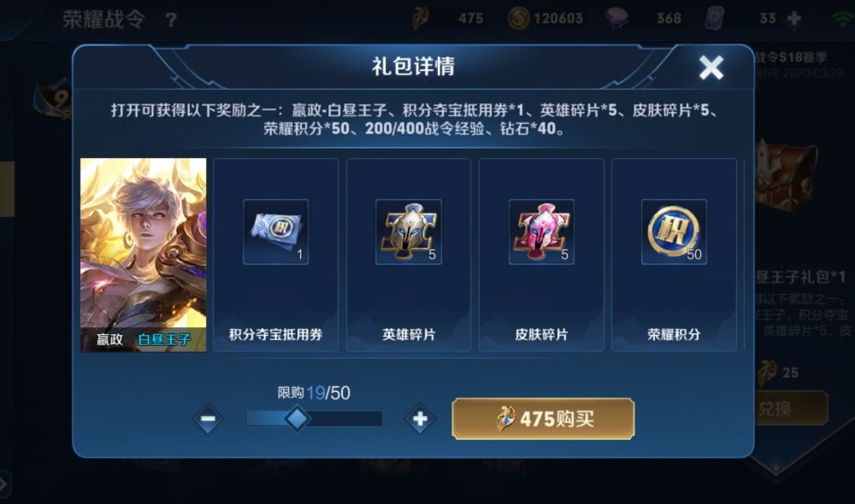Select the 荣耀积分 gold coin icon
This screenshot has width=855, height=504.
[x=674, y=231]
